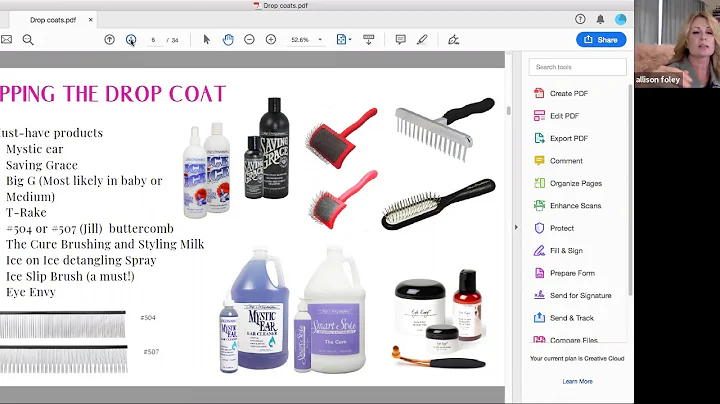Click the allison foley video thumbnail
This screenshot has width=720, height=404.
(677, 44)
